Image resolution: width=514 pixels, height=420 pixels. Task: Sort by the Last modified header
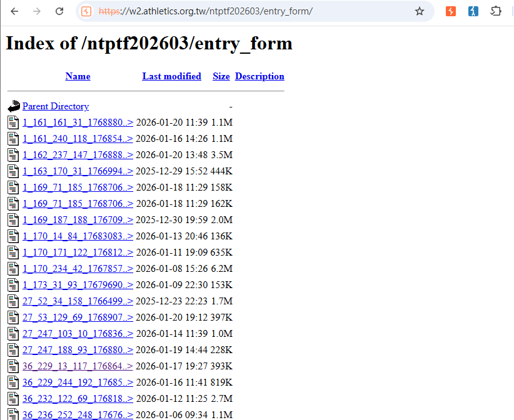171,76
